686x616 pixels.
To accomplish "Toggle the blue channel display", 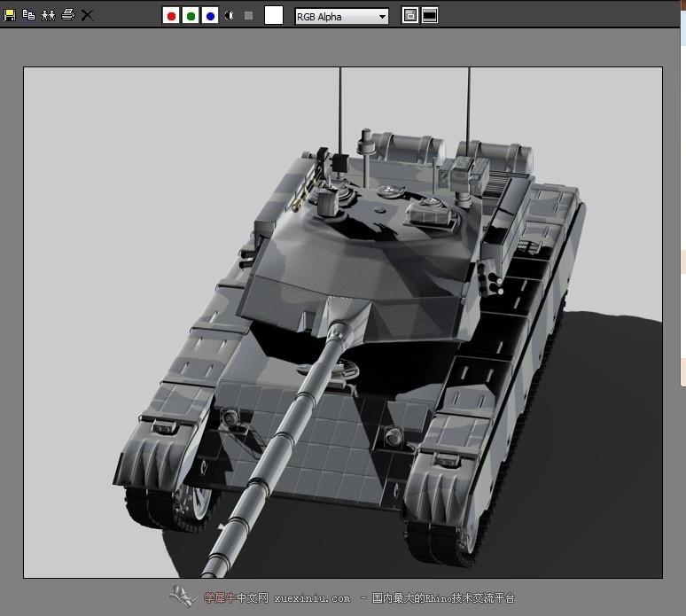I will pos(210,16).
